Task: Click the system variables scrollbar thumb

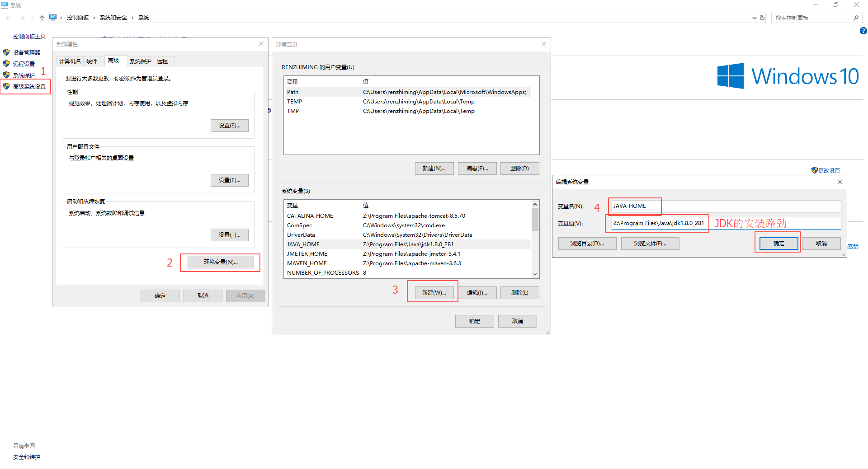Action: pyautogui.click(x=535, y=219)
